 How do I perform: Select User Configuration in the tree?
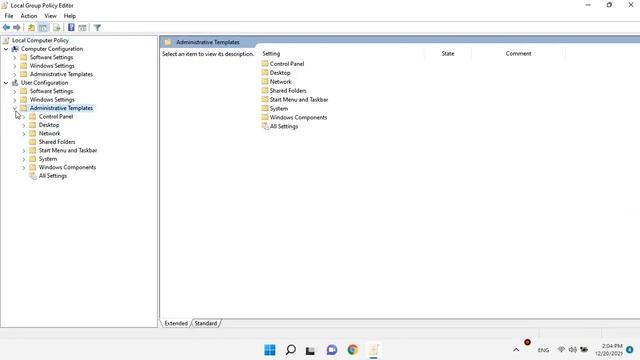coord(44,83)
